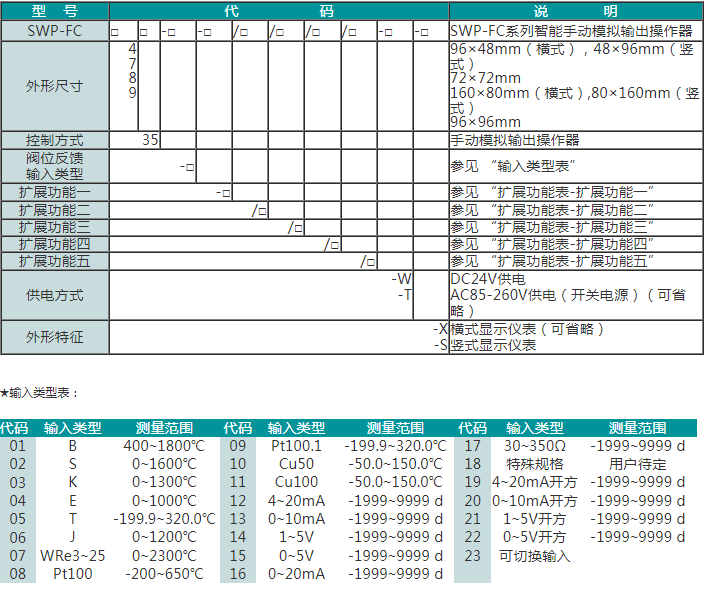The height and width of the screenshot is (589, 706).
Task: Click the '4~20mA开方' input type
Action: (x=534, y=482)
